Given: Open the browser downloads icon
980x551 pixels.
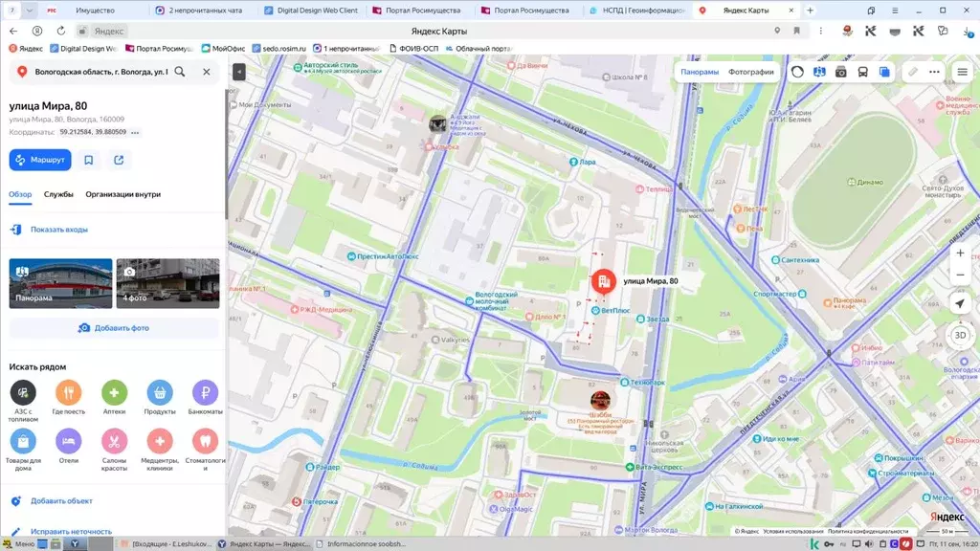Looking at the screenshot, I should tap(967, 31).
